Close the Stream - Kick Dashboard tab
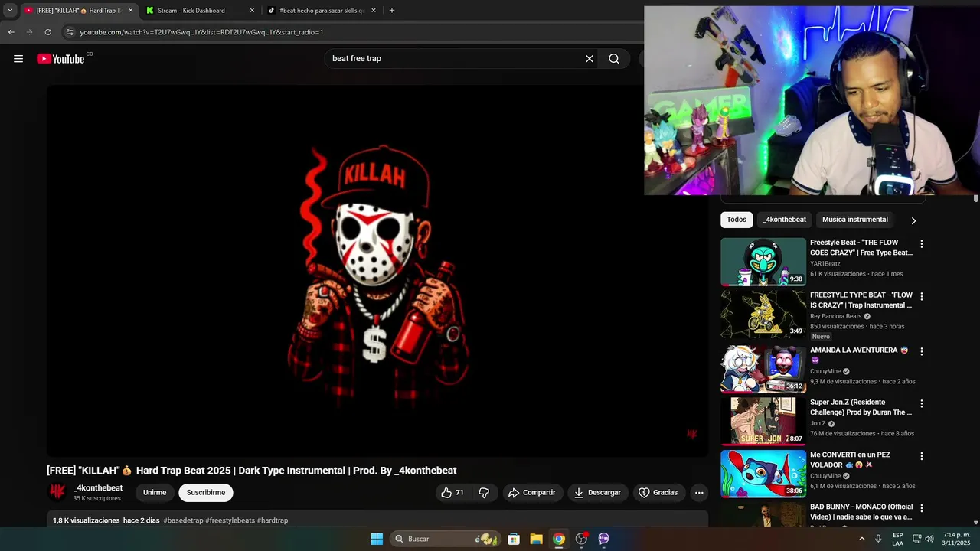 (x=252, y=11)
